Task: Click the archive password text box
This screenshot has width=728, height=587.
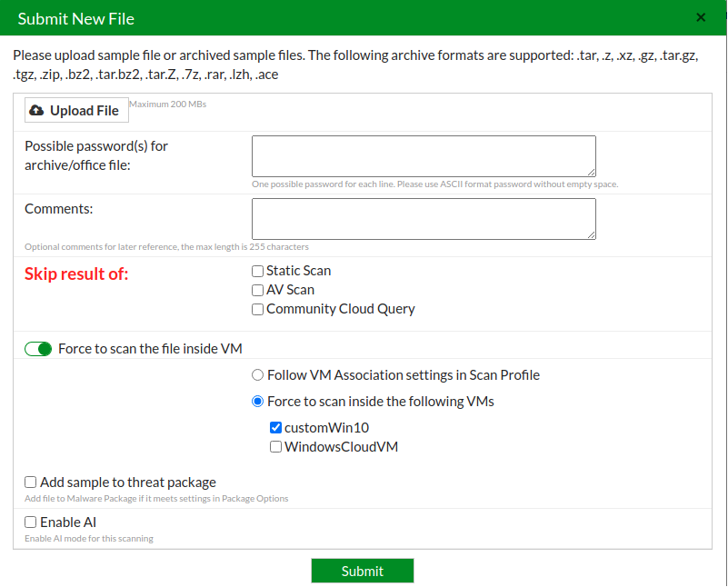Action: pyautogui.click(x=423, y=155)
